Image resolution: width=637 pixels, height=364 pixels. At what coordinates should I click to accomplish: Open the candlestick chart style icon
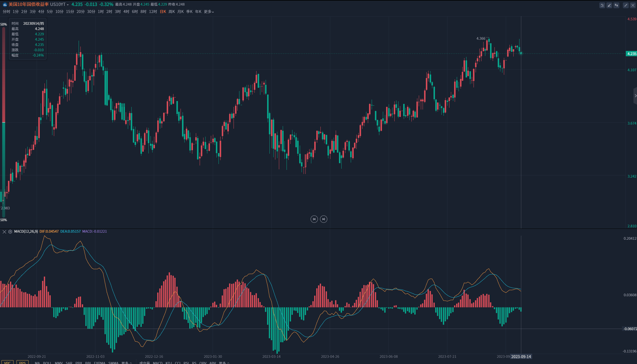616,5
